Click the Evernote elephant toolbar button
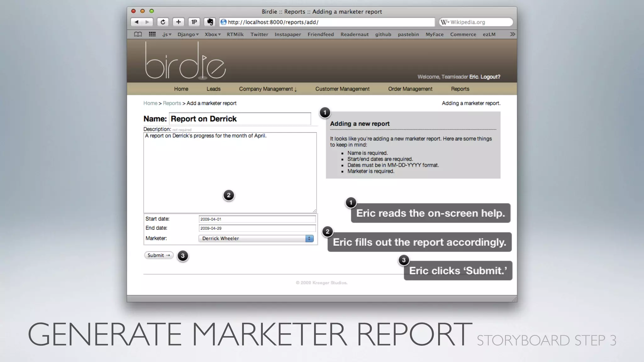This screenshot has width=644, height=362. pos(210,22)
